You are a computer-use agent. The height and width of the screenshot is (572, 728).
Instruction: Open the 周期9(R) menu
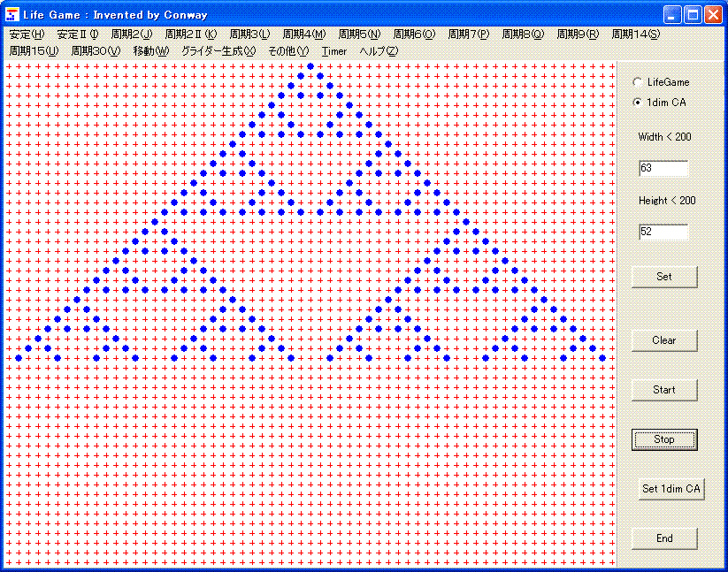click(x=578, y=34)
